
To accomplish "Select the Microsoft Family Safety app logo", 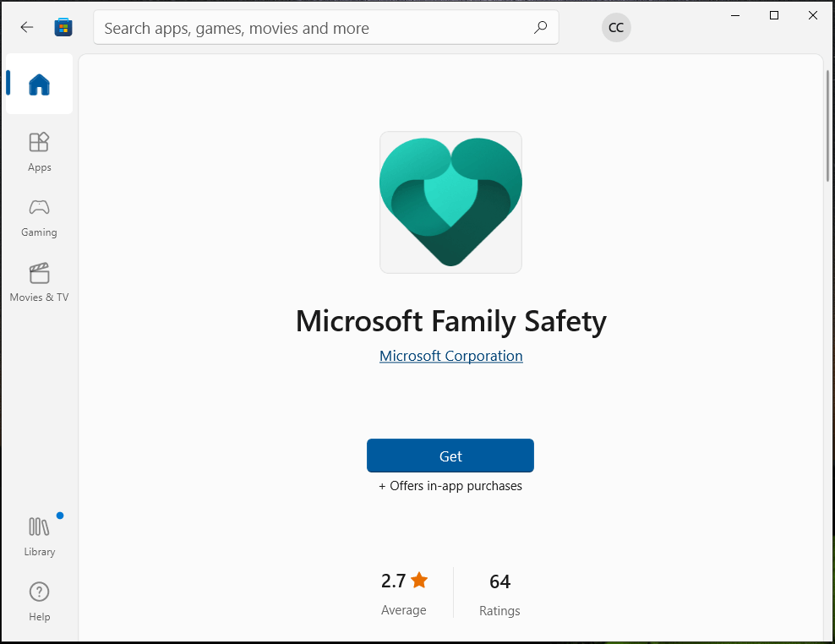I will [x=450, y=203].
